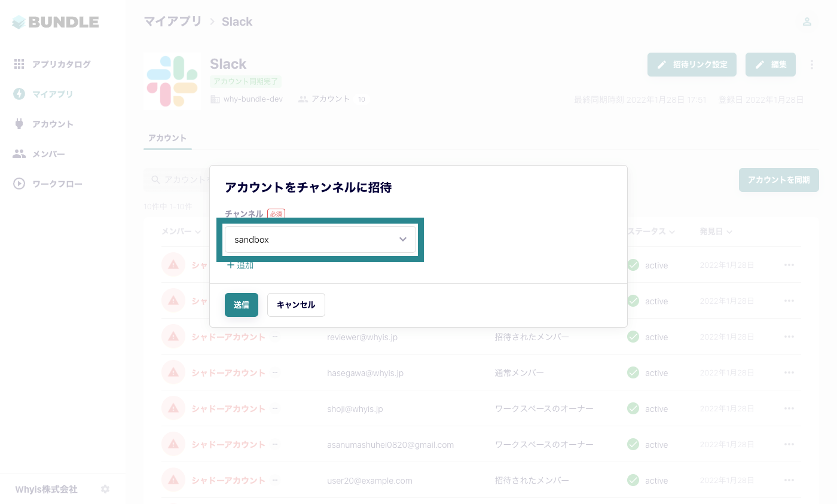Screen dimensions: 837x504
Task: Click the Slack app logo thumbnail
Action: pyautogui.click(x=172, y=81)
